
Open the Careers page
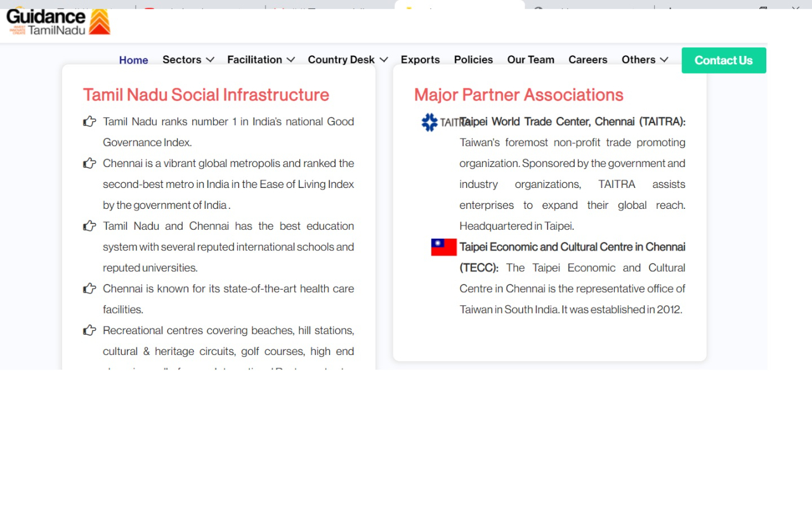click(587, 60)
